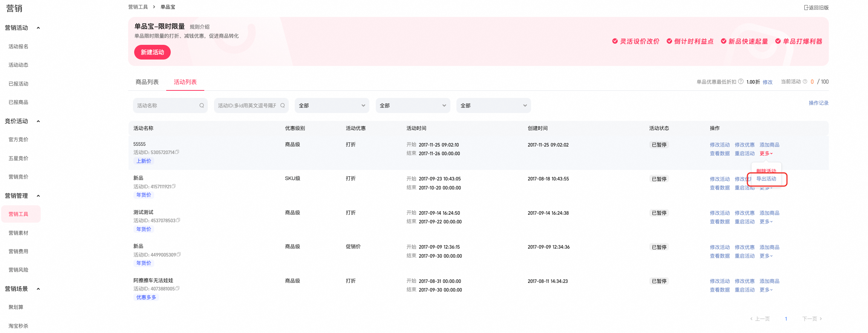
Task: Copy activity ID 4073881005 icon
Action: click(x=178, y=289)
